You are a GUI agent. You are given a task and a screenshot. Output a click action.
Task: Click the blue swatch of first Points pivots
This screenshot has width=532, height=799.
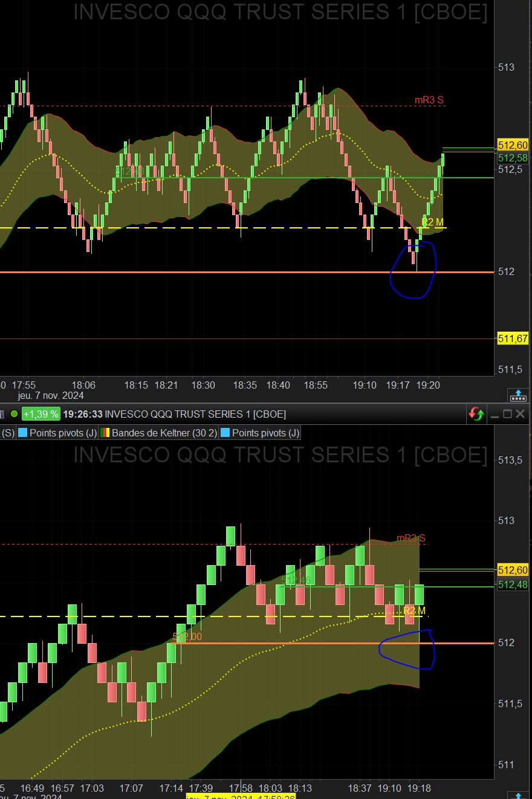(x=23, y=433)
